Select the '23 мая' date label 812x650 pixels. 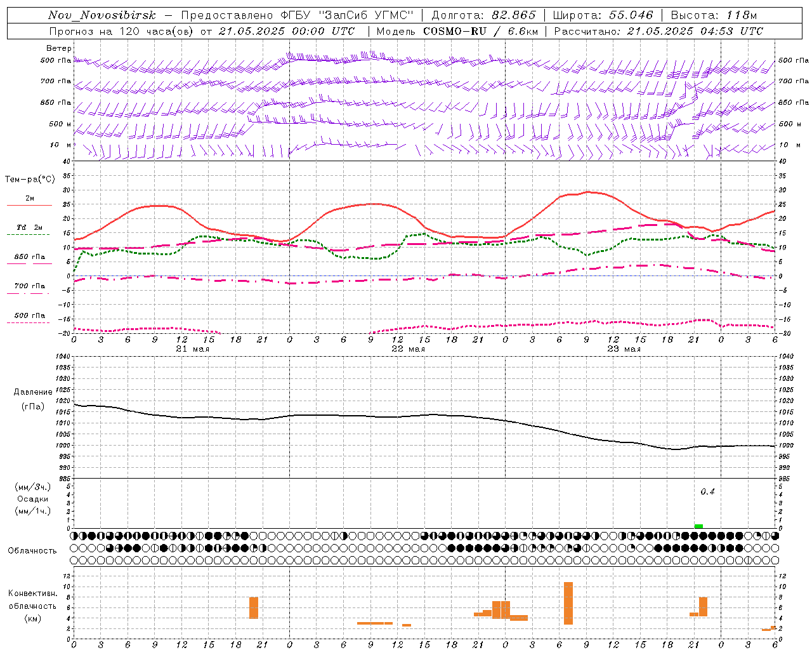[x=624, y=349]
